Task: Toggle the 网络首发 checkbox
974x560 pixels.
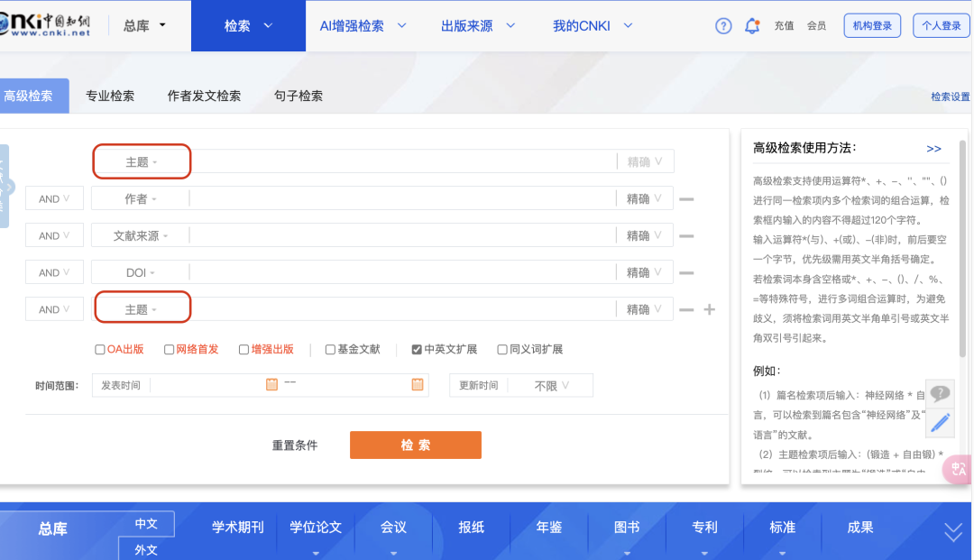Action: point(169,350)
